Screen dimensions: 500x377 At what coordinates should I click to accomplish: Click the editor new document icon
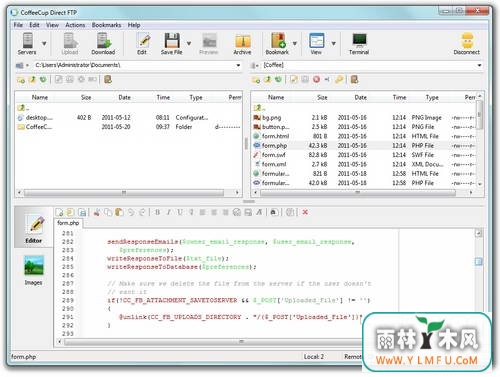tap(60, 212)
